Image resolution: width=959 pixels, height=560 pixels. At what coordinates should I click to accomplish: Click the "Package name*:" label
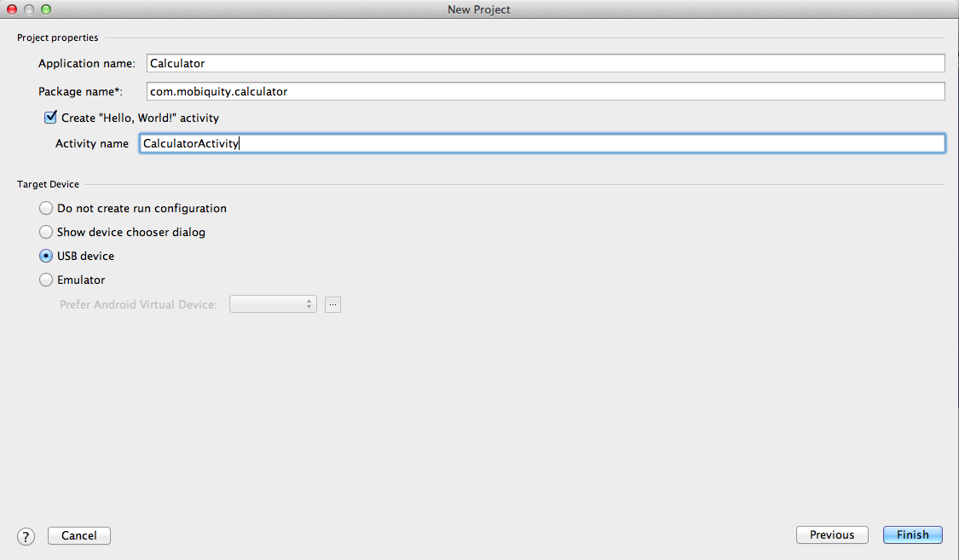coord(81,92)
